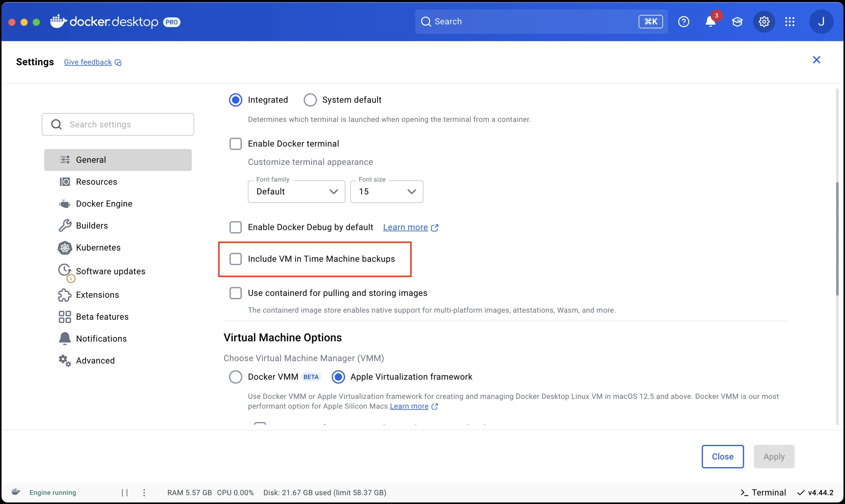Open the notifications bell icon

pyautogui.click(x=710, y=22)
